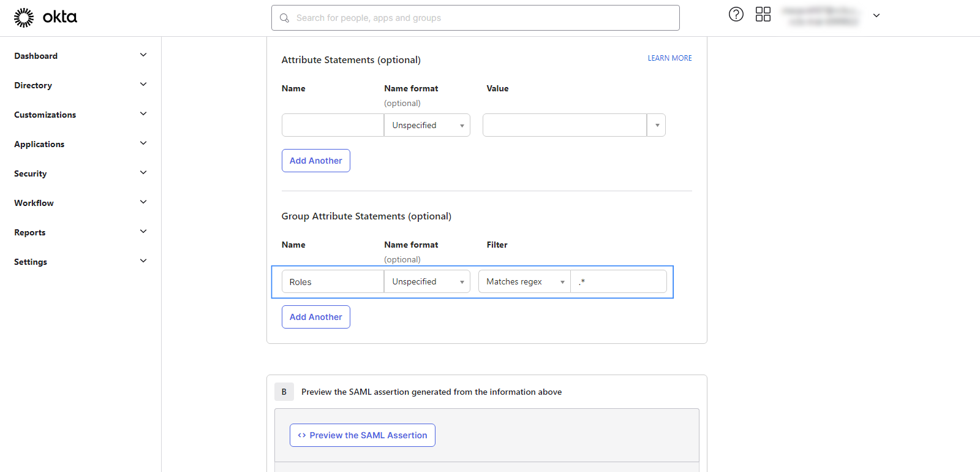The image size is (980, 472).
Task: Expand the Security sidebar section
Action: (x=143, y=173)
